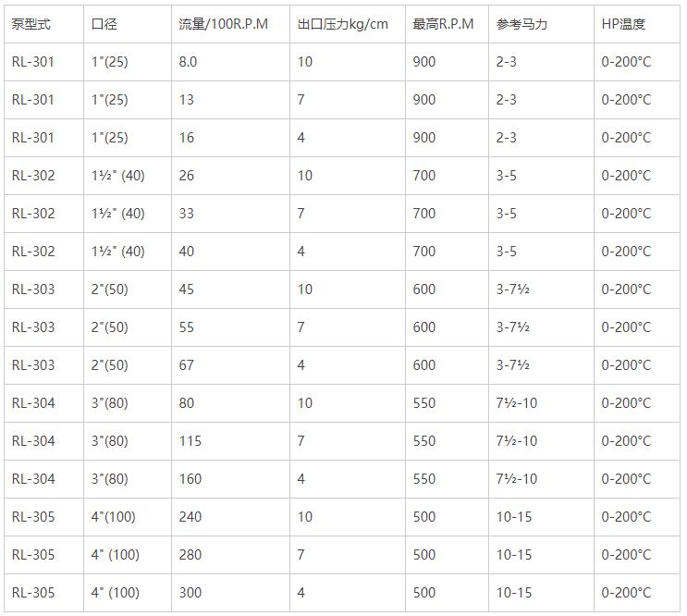Click max RPM 600 in the 67 flow row
This screenshot has height=616, width=687.
click(424, 365)
